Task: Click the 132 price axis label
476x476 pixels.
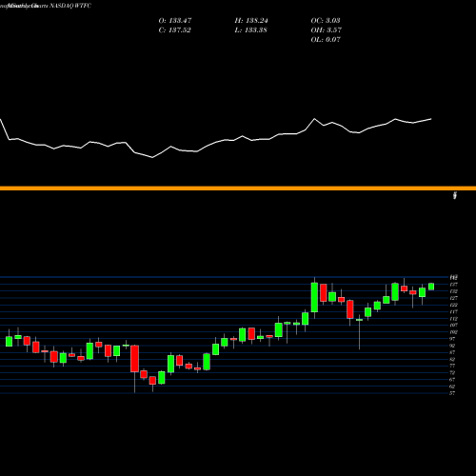Action: point(453,291)
